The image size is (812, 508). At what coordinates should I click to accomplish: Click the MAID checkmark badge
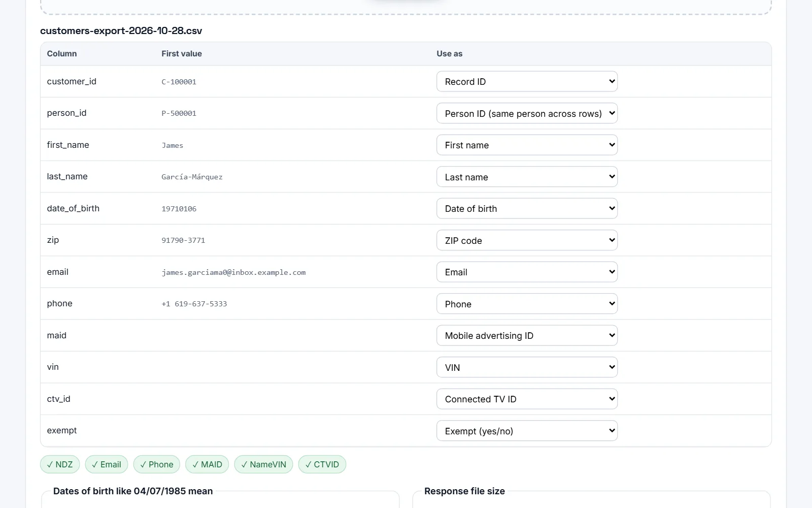point(207,464)
